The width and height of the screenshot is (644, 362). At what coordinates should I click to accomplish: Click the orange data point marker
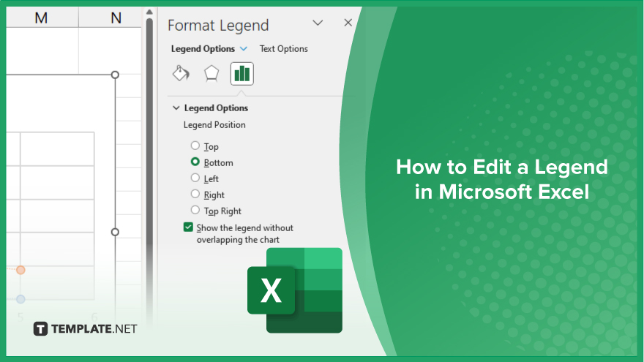coord(20,270)
